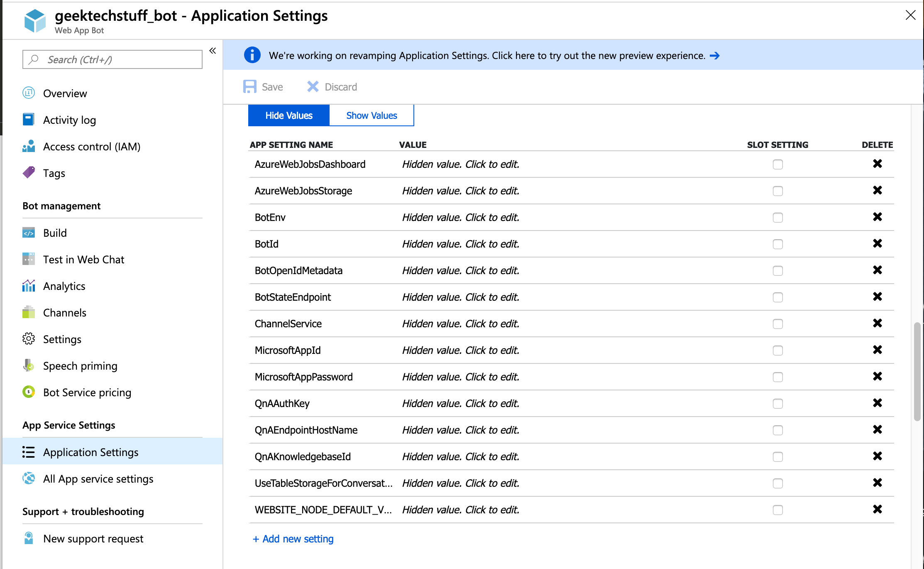Open Speech priming settings

80,365
